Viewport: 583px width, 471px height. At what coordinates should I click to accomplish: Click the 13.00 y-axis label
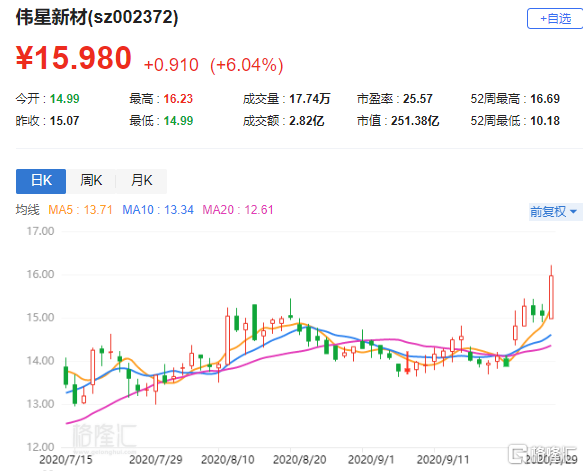click(x=41, y=404)
